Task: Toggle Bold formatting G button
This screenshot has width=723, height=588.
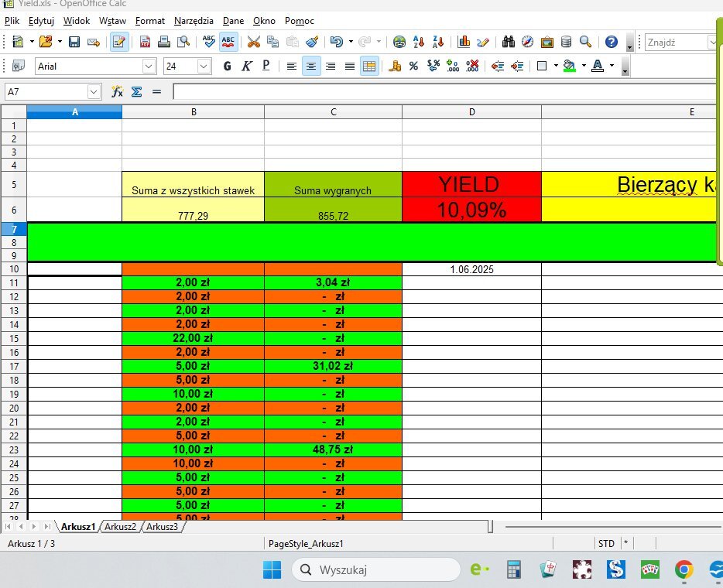Action: [x=227, y=67]
